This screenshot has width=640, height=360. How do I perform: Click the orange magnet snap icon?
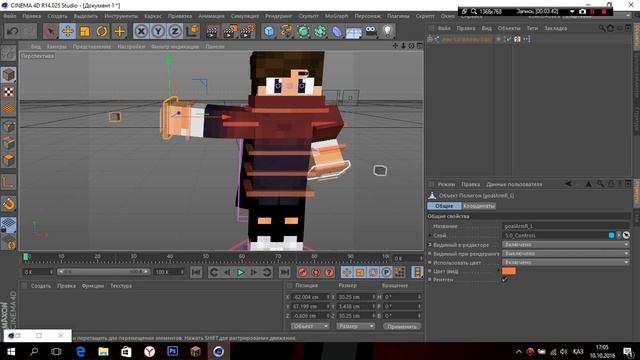tap(8, 203)
